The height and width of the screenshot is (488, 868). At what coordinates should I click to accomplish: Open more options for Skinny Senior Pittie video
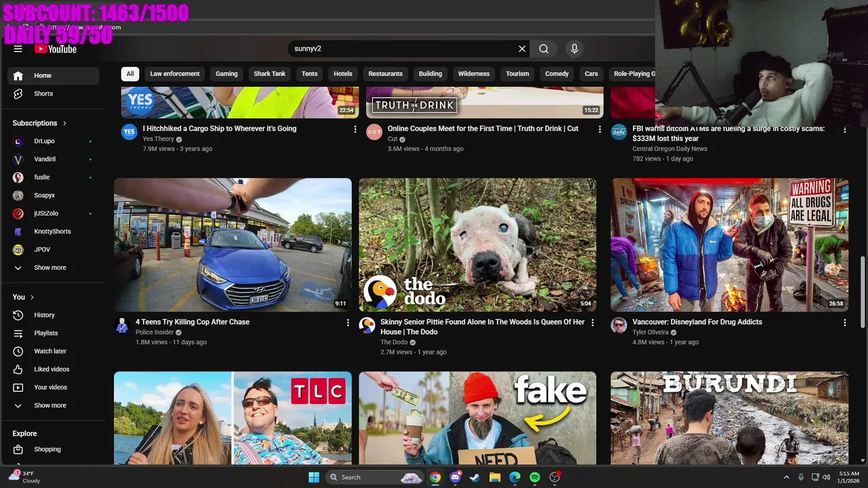tap(593, 323)
